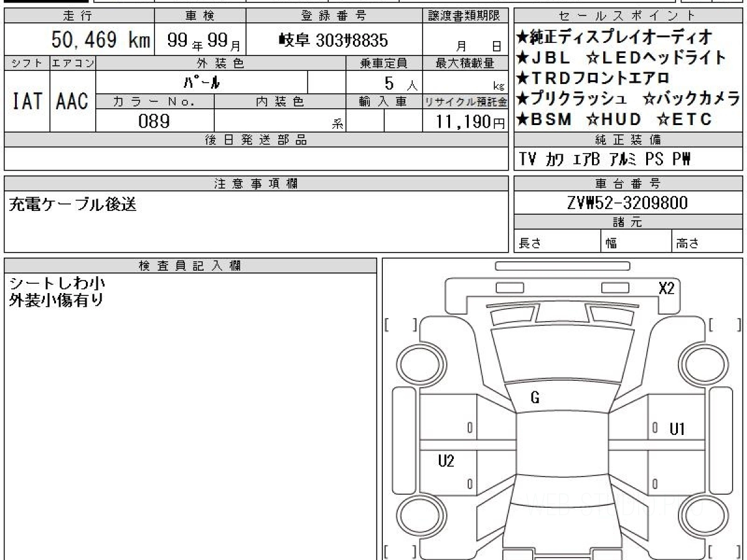747x560 pixels.
Task: Select the ★プリクラッシュ ☆バックカメラ line
Action: 628,99
